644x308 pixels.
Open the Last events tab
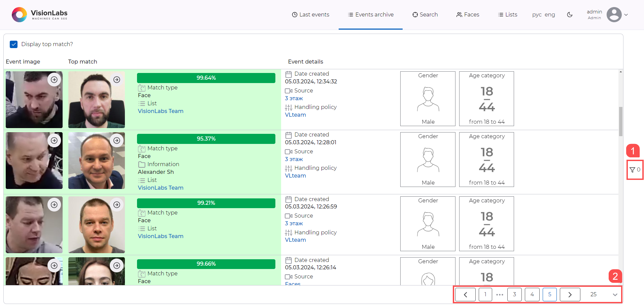tap(310, 14)
